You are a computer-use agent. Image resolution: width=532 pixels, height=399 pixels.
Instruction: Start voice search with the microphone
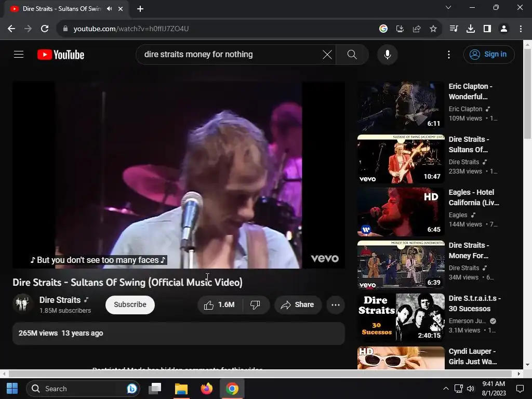387,54
